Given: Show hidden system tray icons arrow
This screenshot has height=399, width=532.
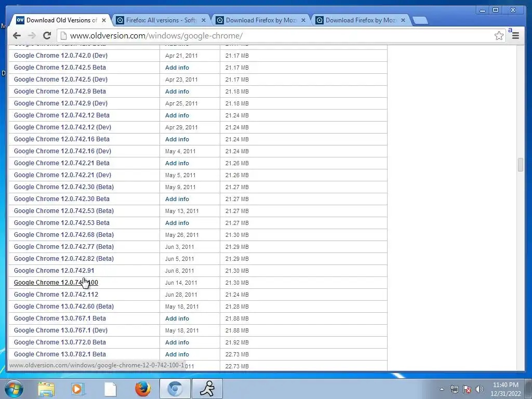Looking at the screenshot, I should [442, 389].
